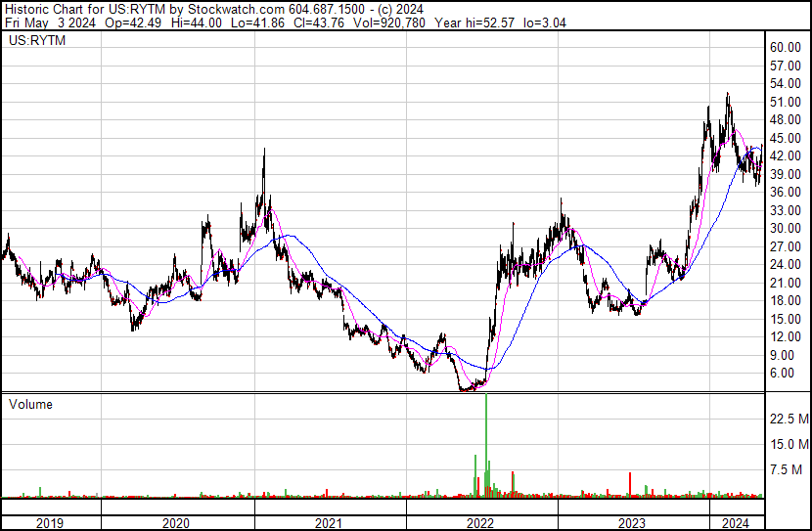Click the Year hi=52.57 text in header

[x=474, y=22]
